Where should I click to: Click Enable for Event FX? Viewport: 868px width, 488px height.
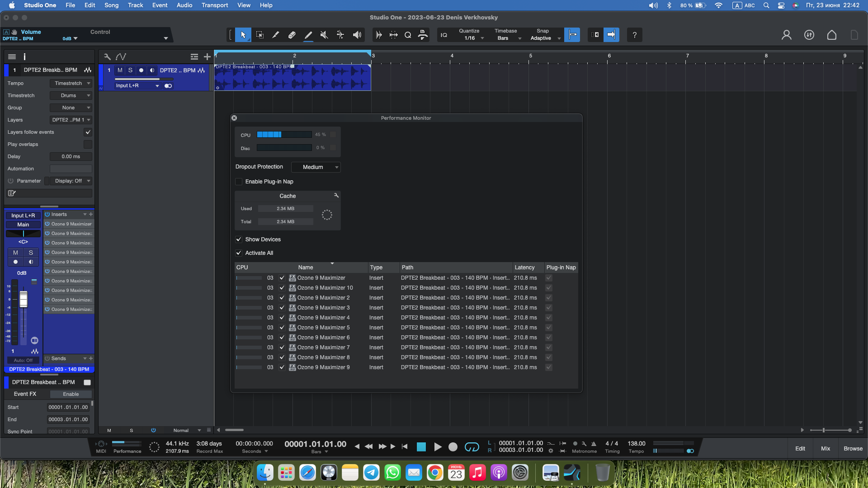click(71, 394)
